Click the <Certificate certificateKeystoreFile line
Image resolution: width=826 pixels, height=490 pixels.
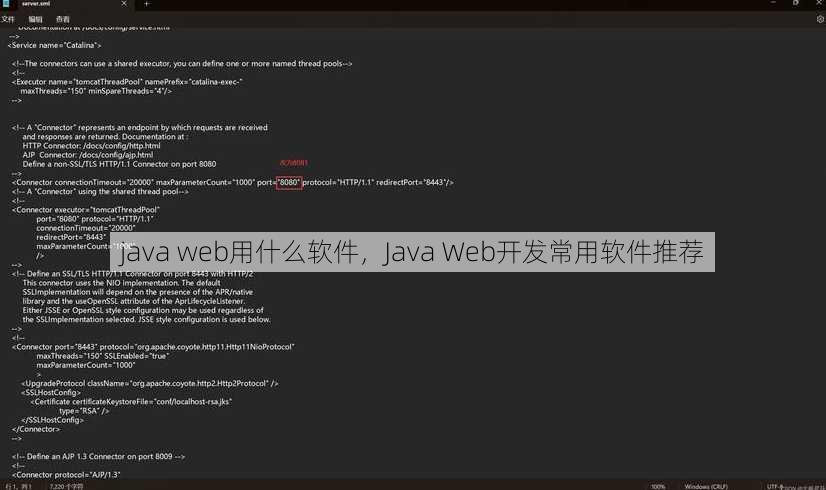[131, 401]
